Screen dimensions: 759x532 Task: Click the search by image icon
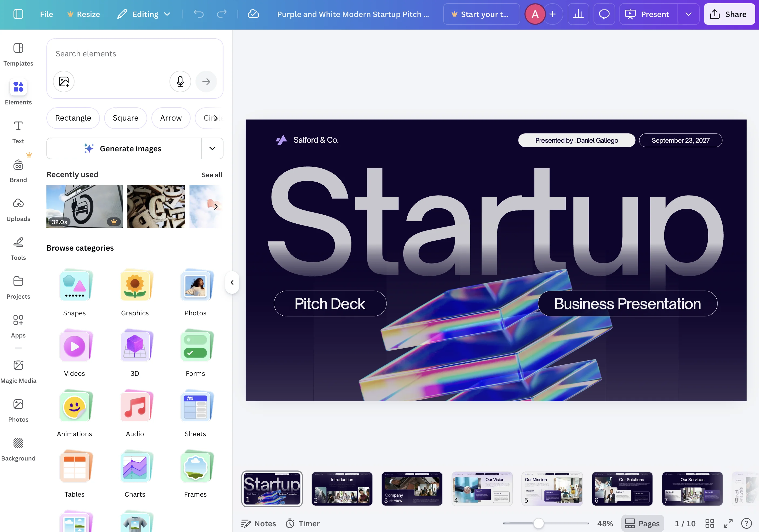(x=64, y=81)
